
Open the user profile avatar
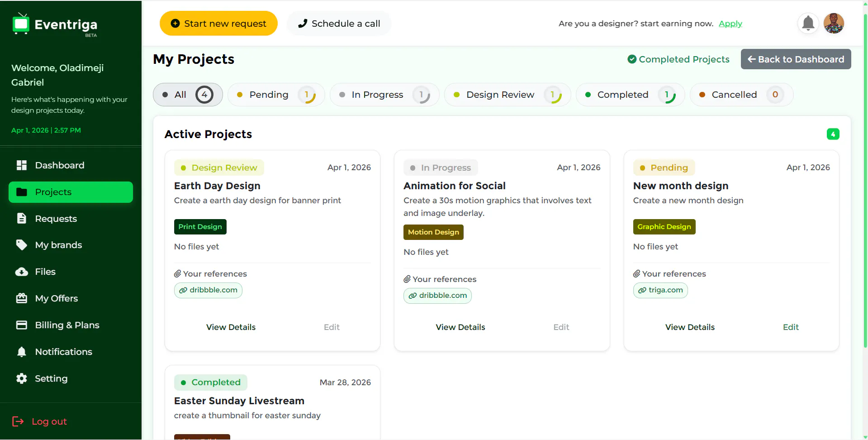click(834, 23)
